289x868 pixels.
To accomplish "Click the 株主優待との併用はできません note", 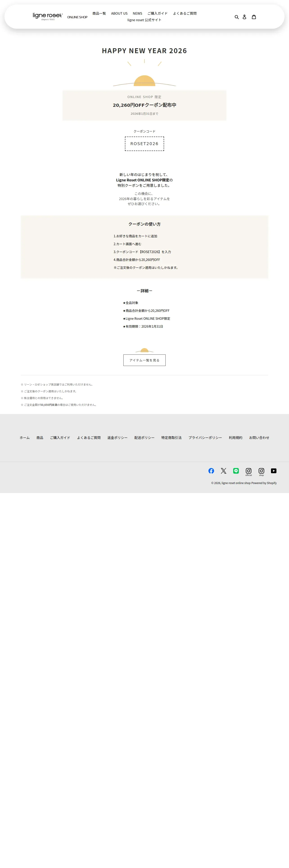I will (x=42, y=398).
